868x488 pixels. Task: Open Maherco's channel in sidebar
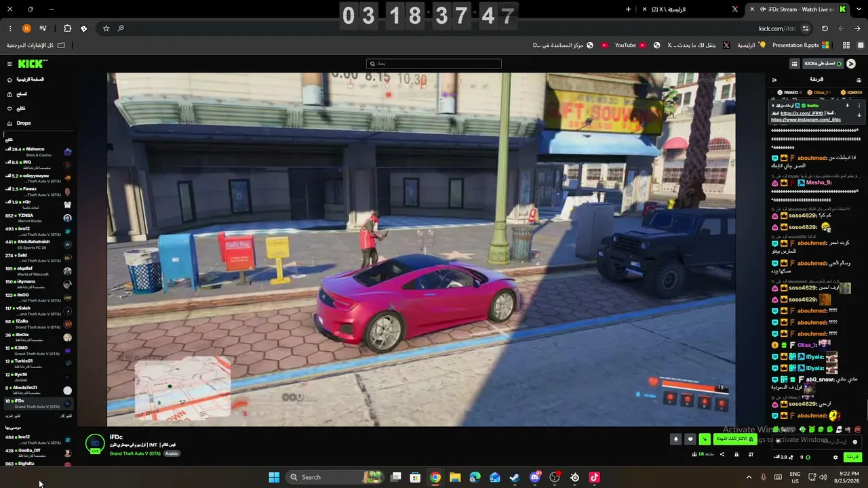pyautogui.click(x=38, y=152)
